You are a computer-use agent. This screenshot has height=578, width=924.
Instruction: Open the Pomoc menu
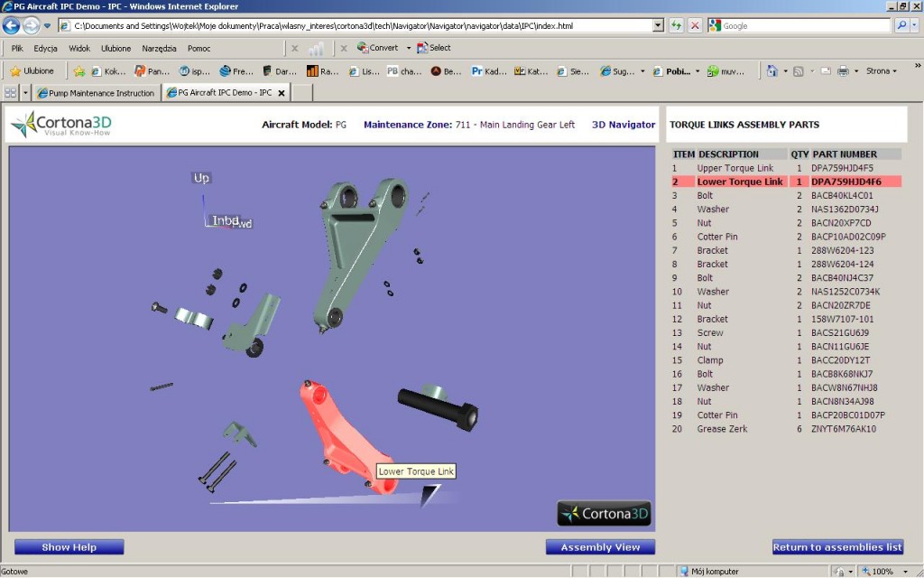(199, 49)
